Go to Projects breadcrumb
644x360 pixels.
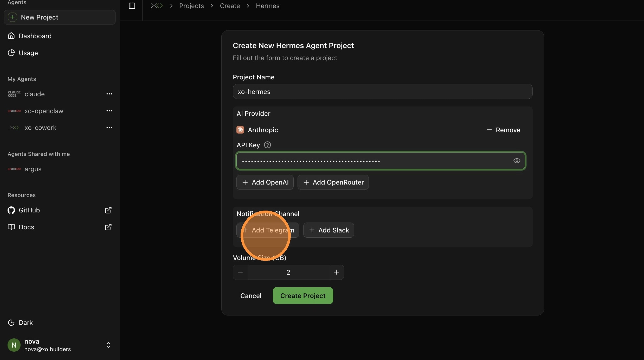pyautogui.click(x=191, y=6)
